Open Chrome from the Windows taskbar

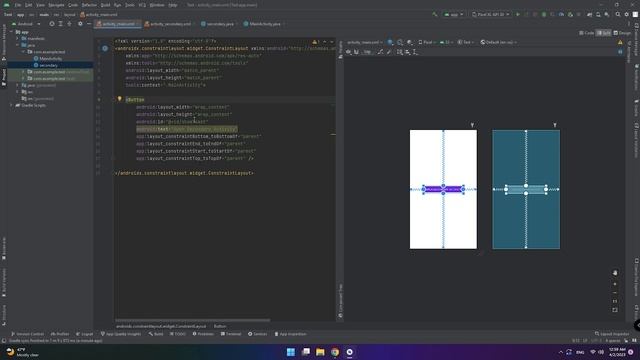tap(335, 352)
